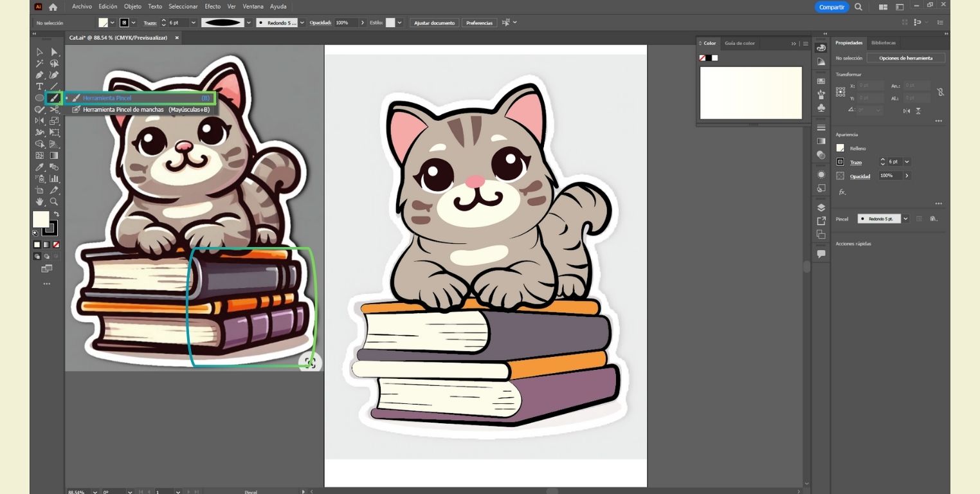
Task: Open fill color dropdown in control bar
Action: point(113,23)
